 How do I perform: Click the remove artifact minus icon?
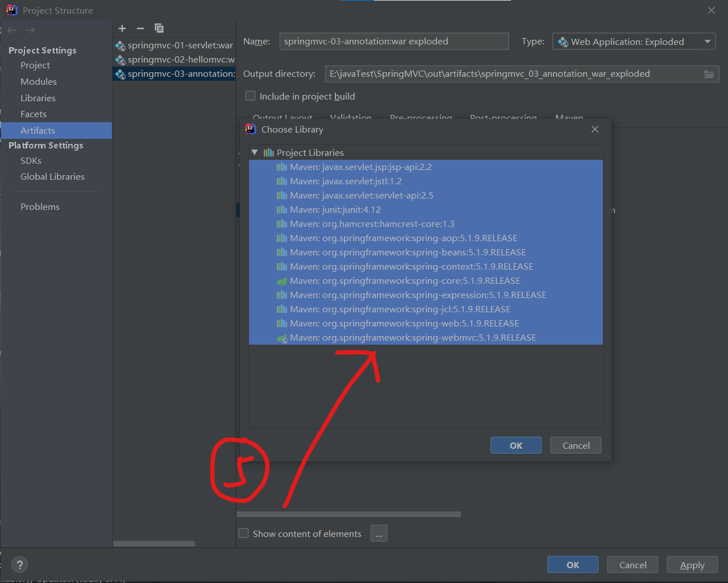tap(140, 28)
